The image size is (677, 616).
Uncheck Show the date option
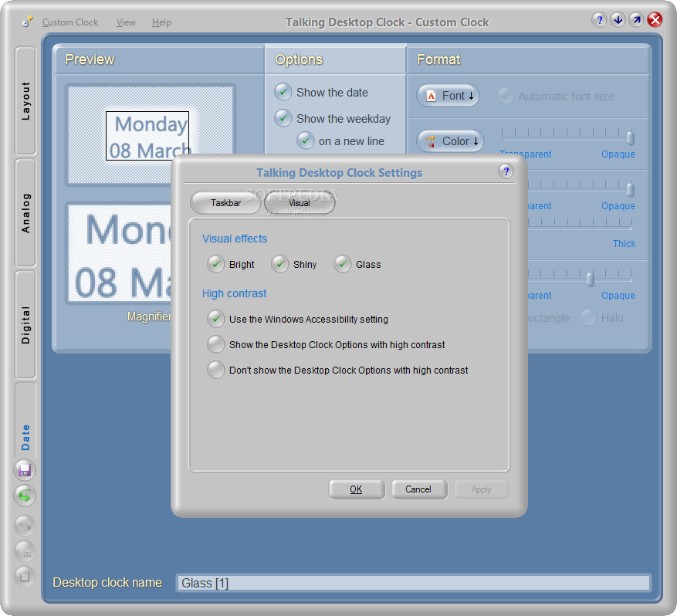(283, 92)
